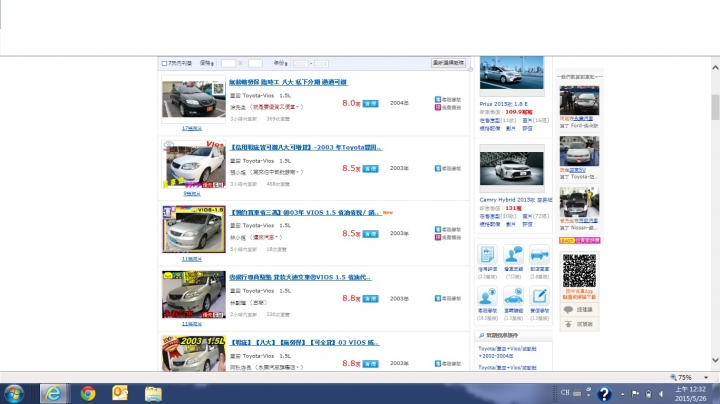
Task: Open the fourth listing title containing VIOS 1.5
Action: click(x=300, y=277)
